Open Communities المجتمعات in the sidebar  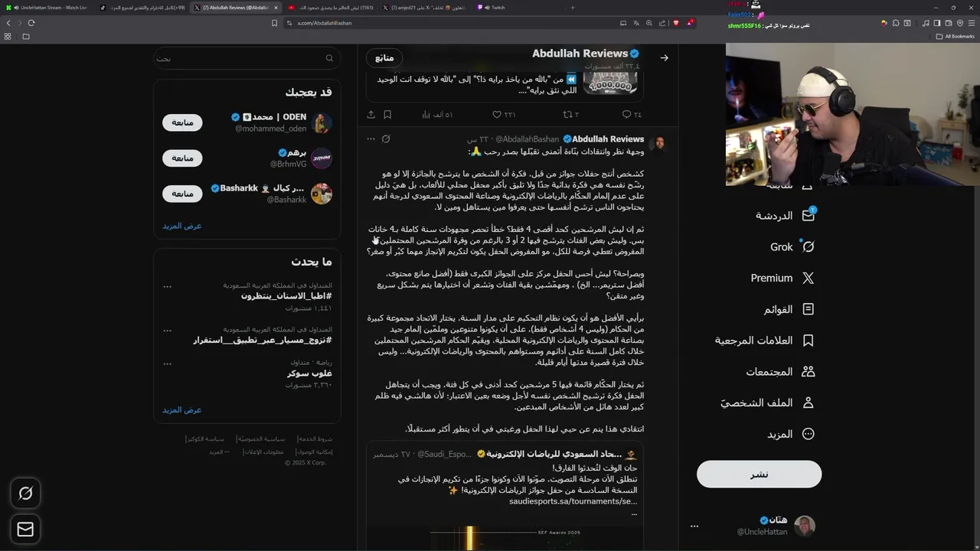[x=780, y=371]
